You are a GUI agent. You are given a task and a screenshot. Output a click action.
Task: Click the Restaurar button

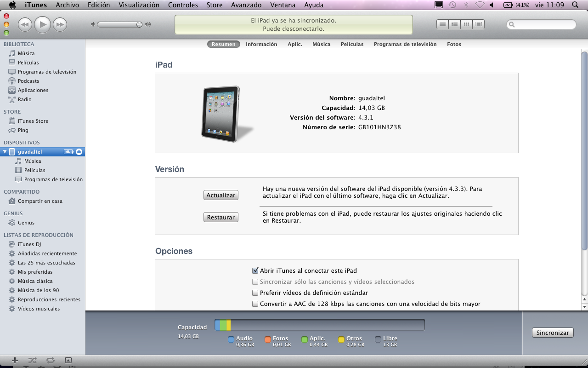coord(221,217)
